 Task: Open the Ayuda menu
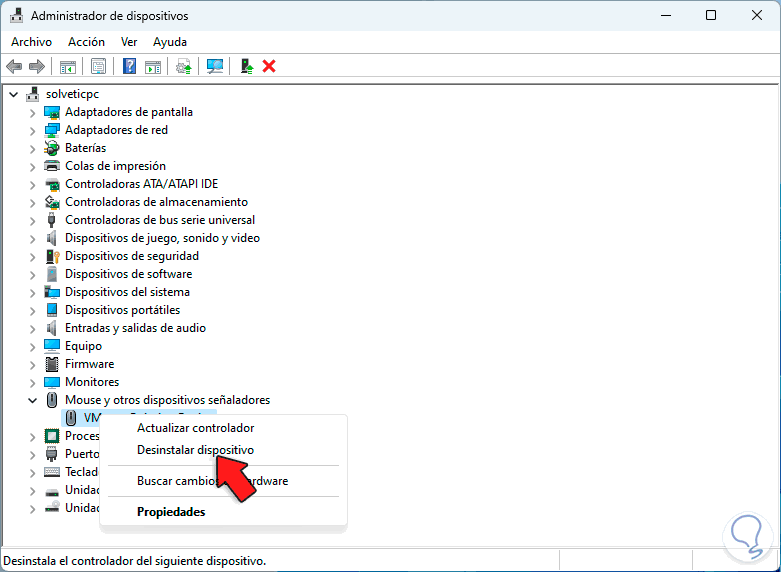[170, 42]
